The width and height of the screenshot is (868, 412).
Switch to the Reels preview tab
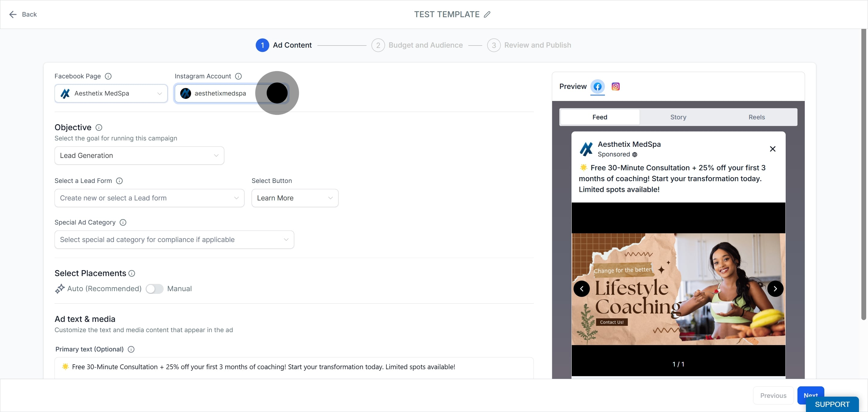[x=756, y=117]
